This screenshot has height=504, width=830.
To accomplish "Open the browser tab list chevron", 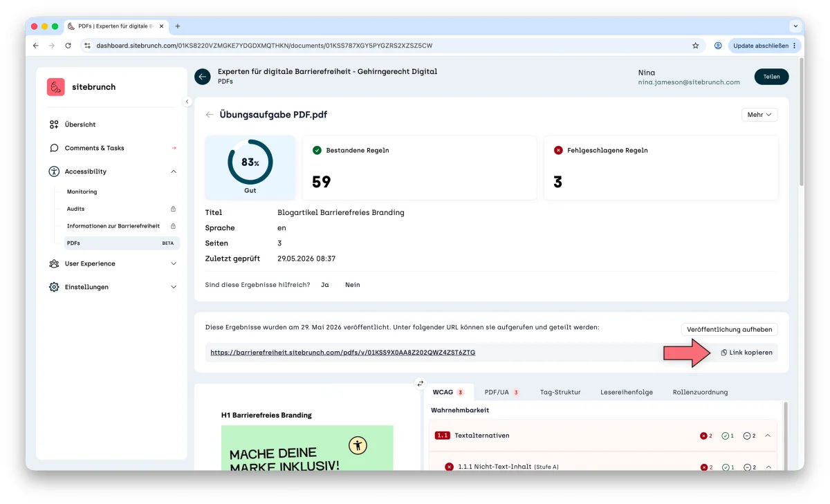I will (794, 26).
